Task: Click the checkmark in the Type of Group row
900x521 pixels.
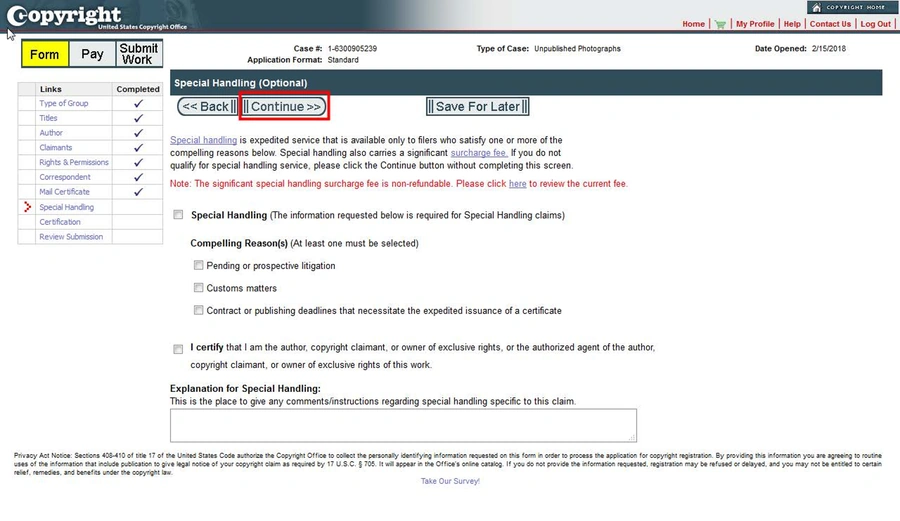Action: [138, 104]
